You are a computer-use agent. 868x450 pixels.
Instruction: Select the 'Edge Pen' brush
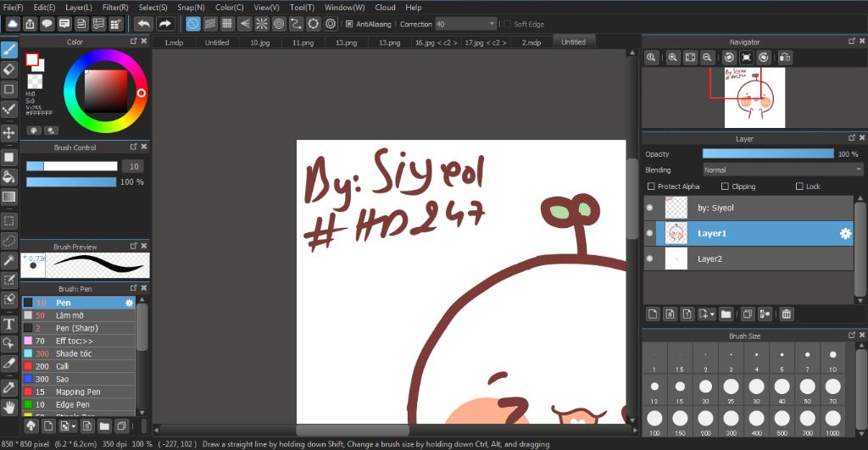tap(78, 404)
